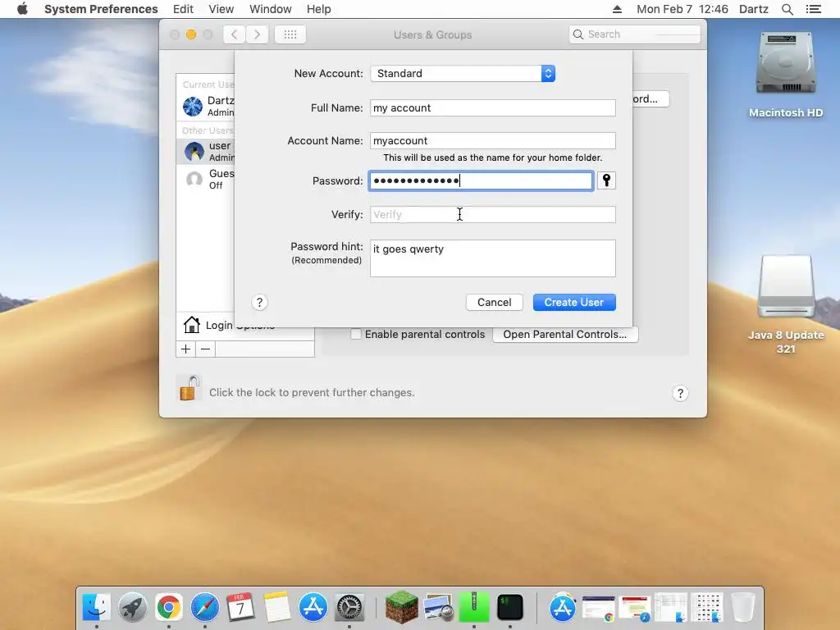The height and width of the screenshot is (630, 840).
Task: Click the Create User button
Action: pyautogui.click(x=574, y=302)
